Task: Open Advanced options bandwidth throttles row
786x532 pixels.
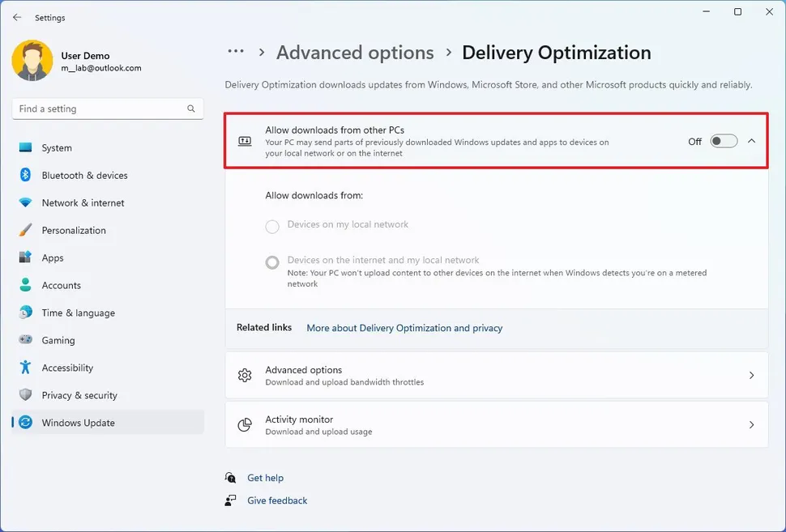Action: pos(496,375)
